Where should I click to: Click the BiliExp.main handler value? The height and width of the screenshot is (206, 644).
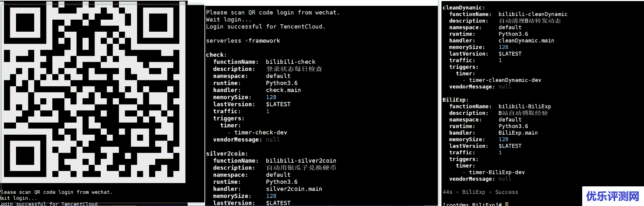click(518, 133)
